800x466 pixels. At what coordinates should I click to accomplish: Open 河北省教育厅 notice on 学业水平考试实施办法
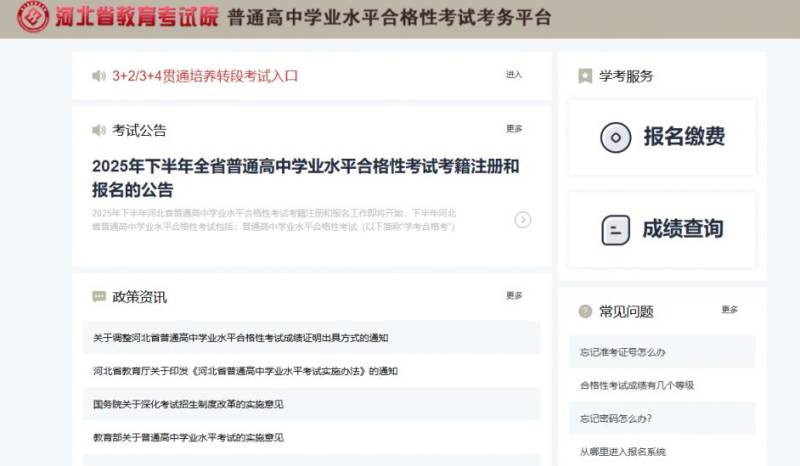pos(245,371)
